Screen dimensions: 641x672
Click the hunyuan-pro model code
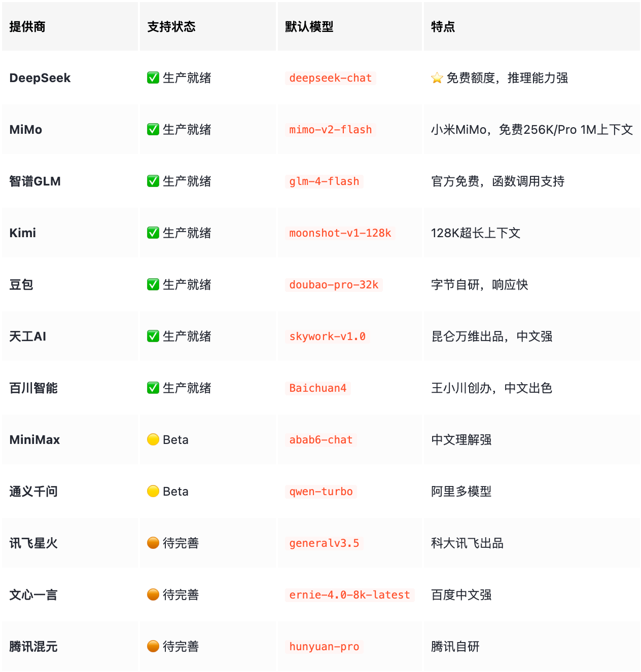[x=325, y=647]
